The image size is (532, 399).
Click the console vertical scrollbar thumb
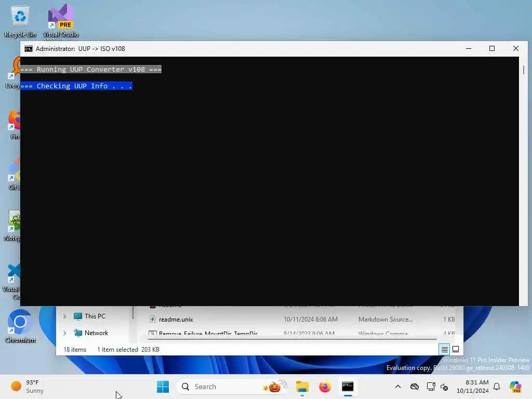coord(524,70)
